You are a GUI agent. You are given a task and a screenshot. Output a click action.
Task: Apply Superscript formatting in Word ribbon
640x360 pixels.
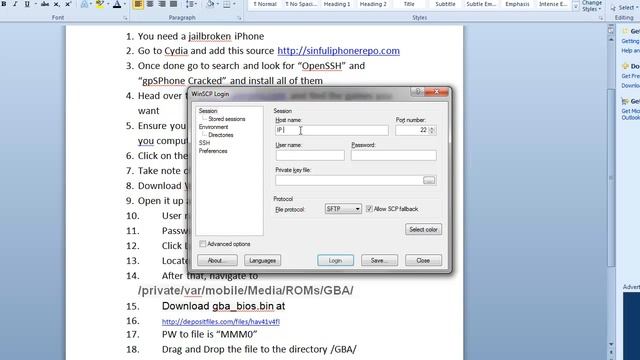click(68, 4)
